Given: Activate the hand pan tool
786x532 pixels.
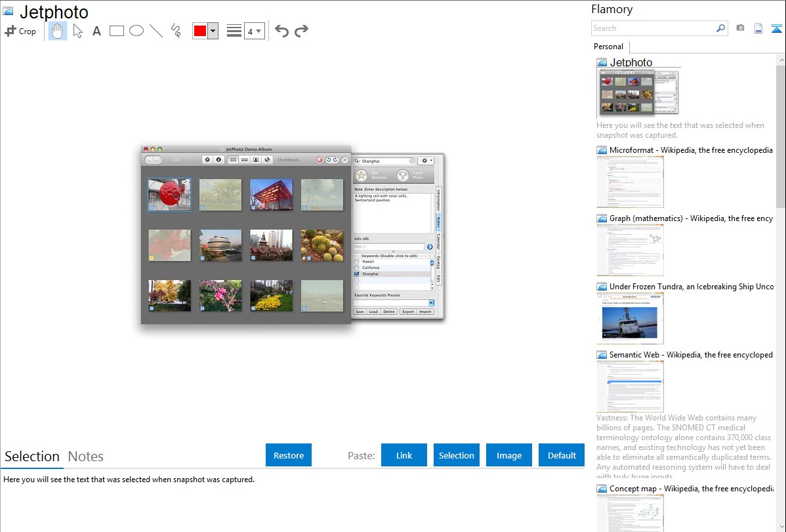Looking at the screenshot, I should click(x=58, y=31).
